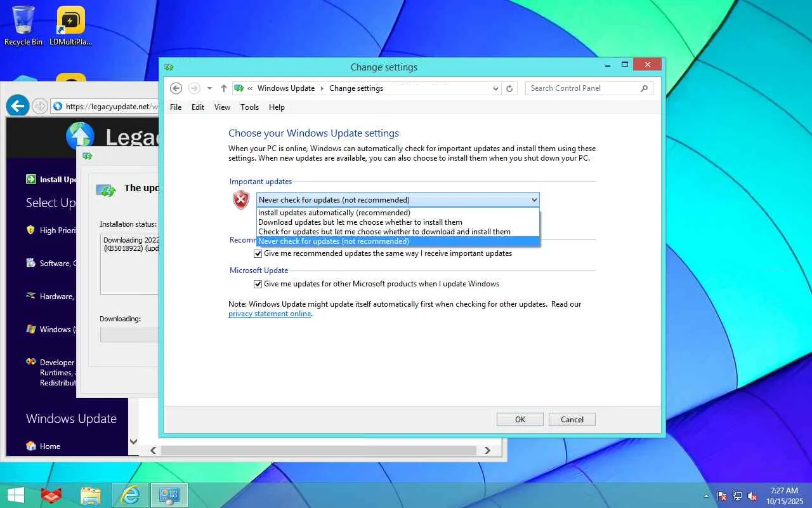This screenshot has width=812, height=508.
Task: Select the Windows category sidebar icon
Action: click(x=30, y=329)
